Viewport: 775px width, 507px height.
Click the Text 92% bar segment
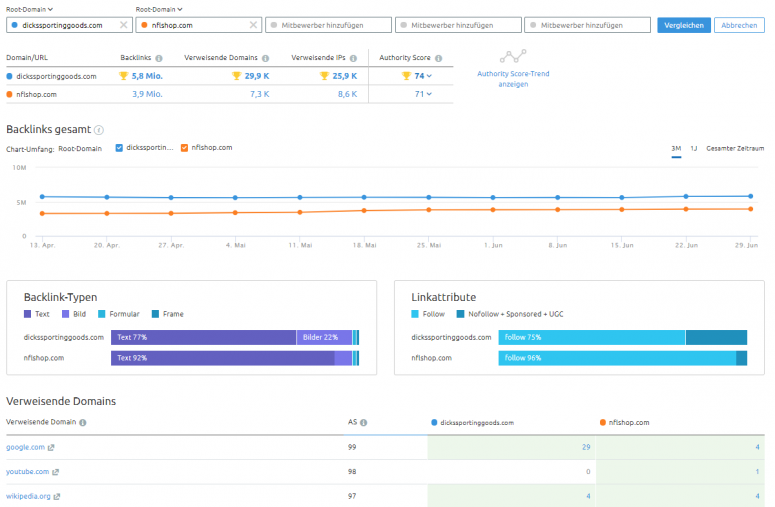point(223,358)
